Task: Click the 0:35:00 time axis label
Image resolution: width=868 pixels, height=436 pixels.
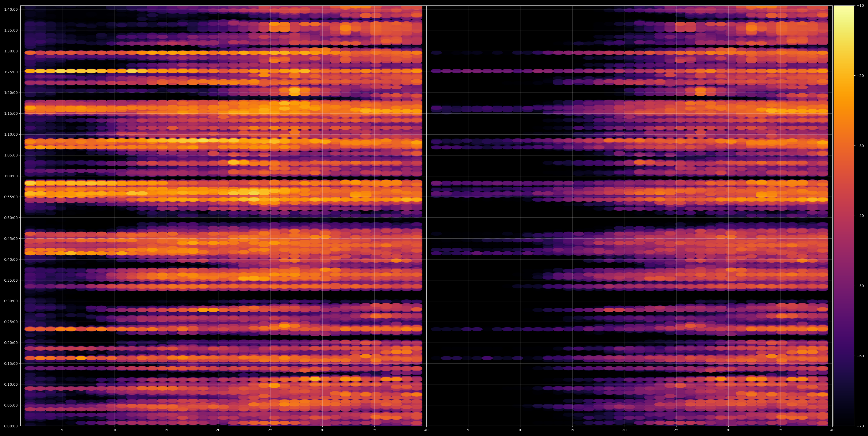Action: pyautogui.click(x=11, y=280)
